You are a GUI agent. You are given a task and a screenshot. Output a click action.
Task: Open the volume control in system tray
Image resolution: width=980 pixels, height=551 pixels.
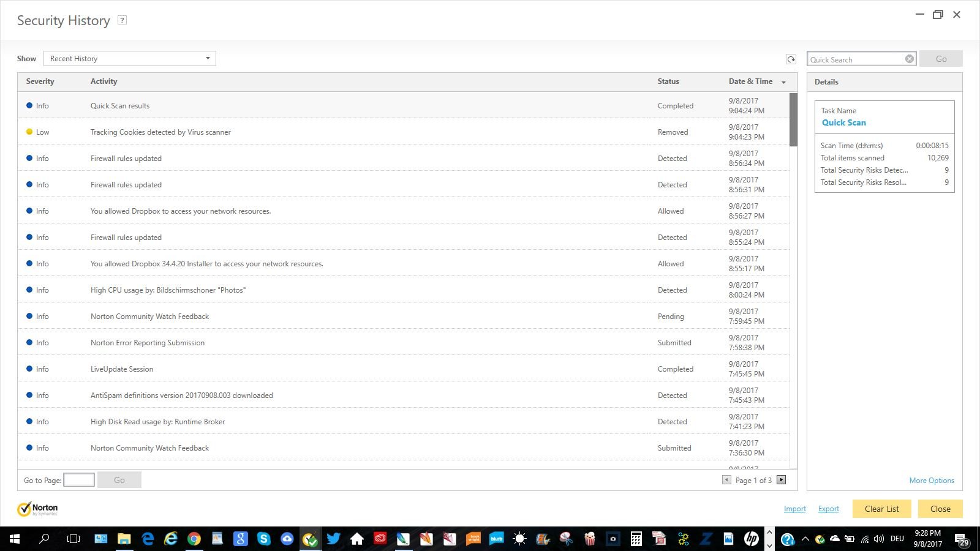tap(879, 539)
